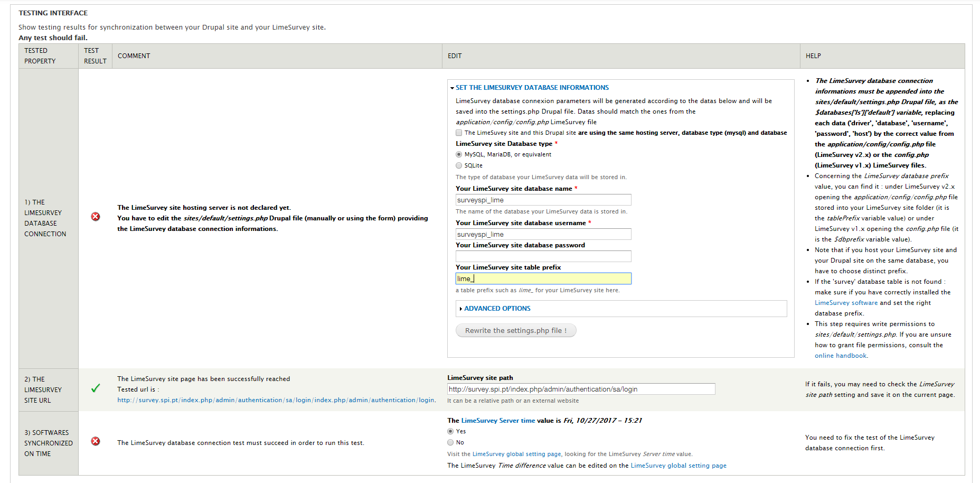The image size is (980, 483).
Task: Open the tested survey.spi.pt URL link
Action: [276, 400]
